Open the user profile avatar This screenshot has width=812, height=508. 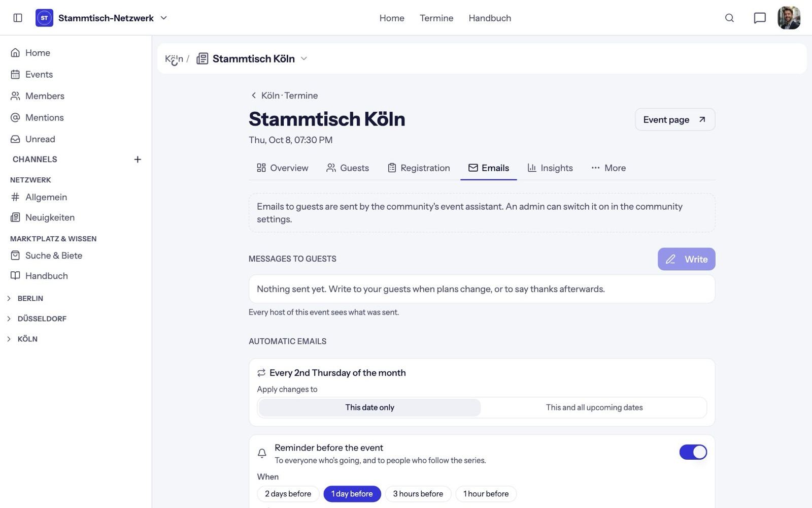click(x=789, y=18)
